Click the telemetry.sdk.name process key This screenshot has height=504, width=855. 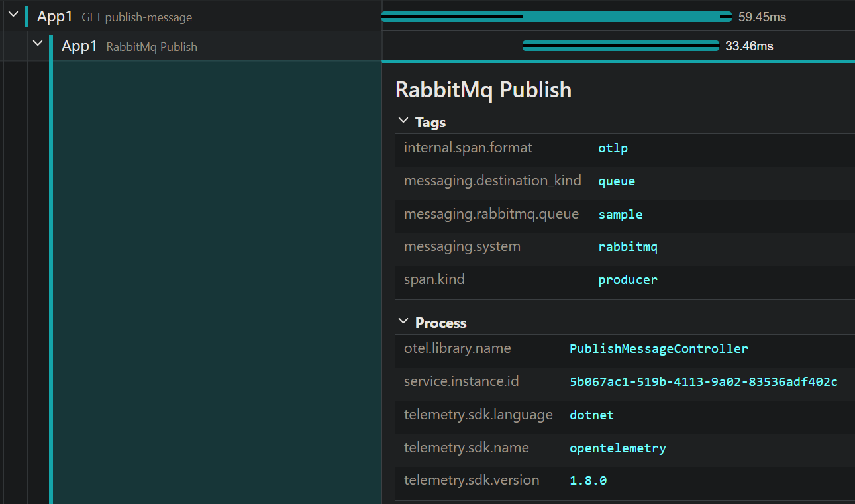coord(466,448)
